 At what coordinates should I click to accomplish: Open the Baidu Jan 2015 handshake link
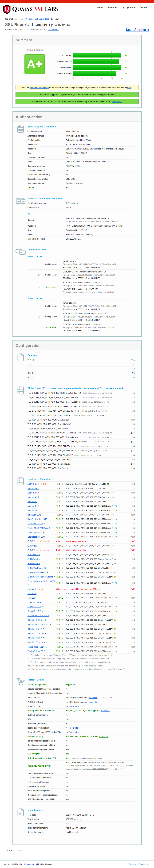point(34,515)
